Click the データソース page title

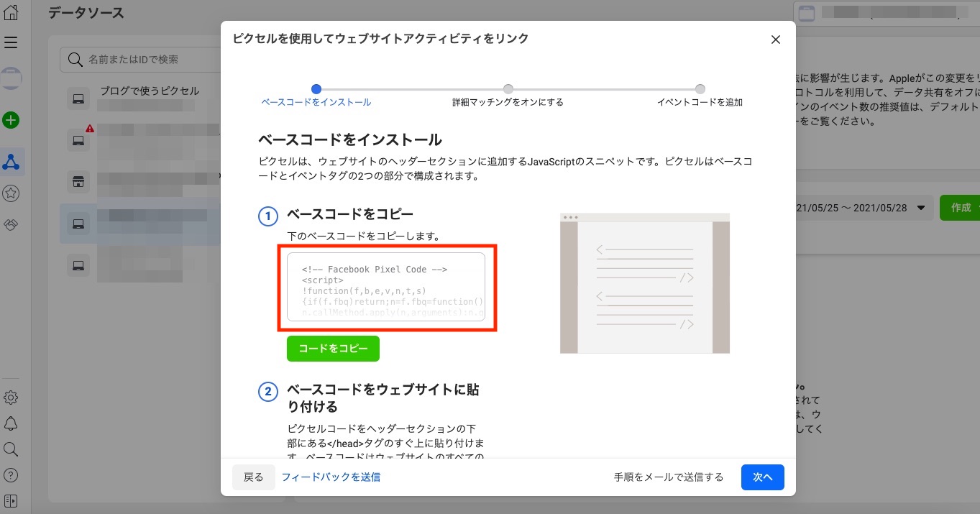[x=86, y=13]
